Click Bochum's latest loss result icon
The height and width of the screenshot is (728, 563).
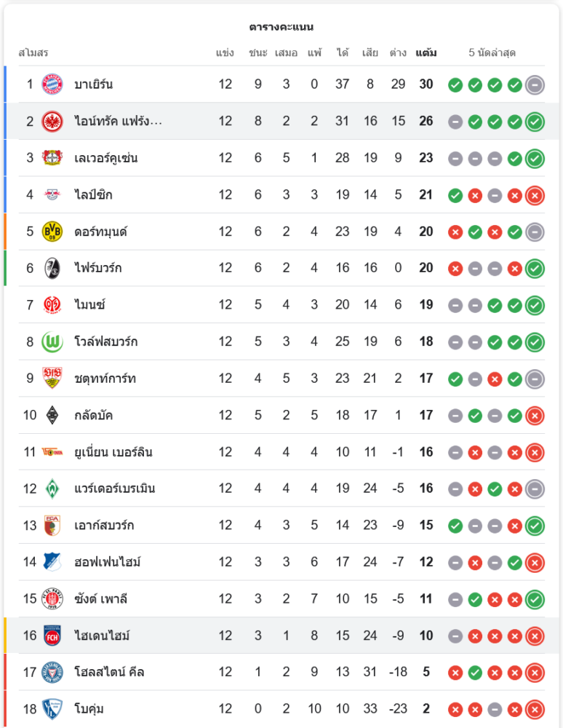pyautogui.click(x=535, y=709)
